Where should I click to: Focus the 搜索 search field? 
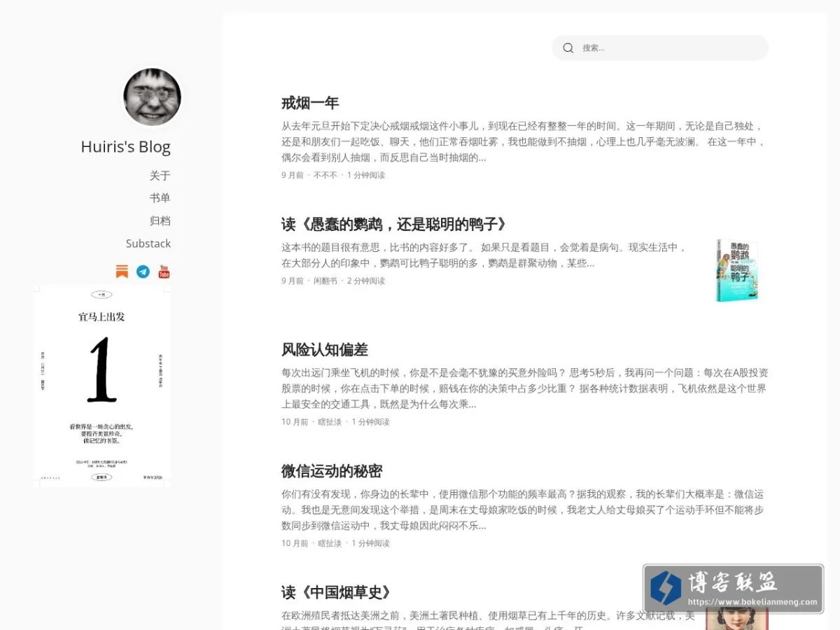tap(660, 48)
